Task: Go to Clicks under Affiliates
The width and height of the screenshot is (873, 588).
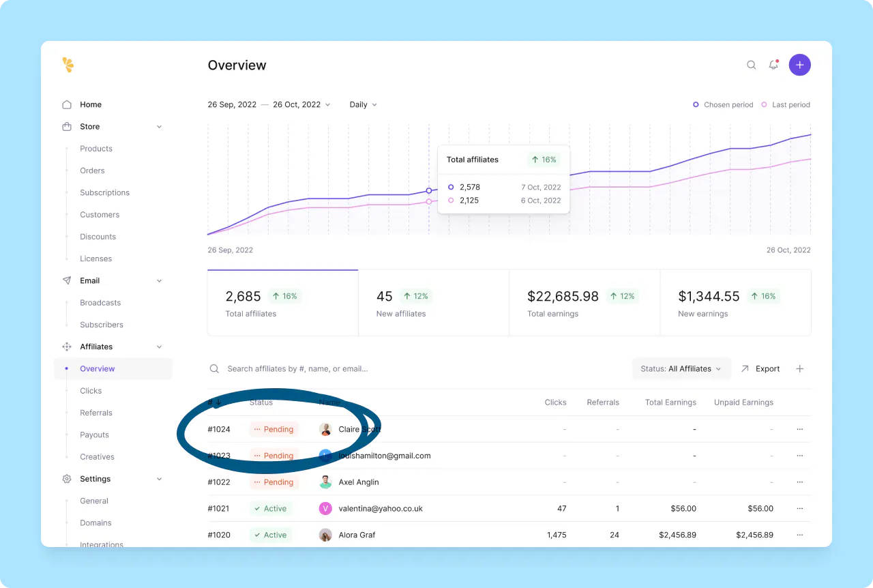Action: click(90, 391)
